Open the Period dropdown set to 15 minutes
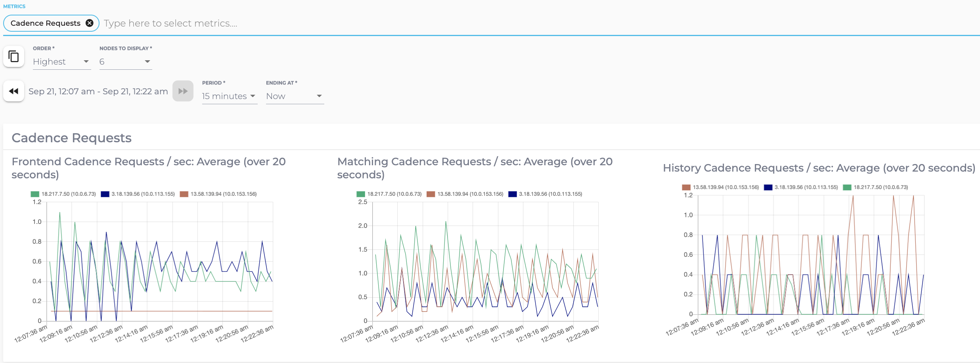The width and height of the screenshot is (980, 363). click(x=229, y=96)
